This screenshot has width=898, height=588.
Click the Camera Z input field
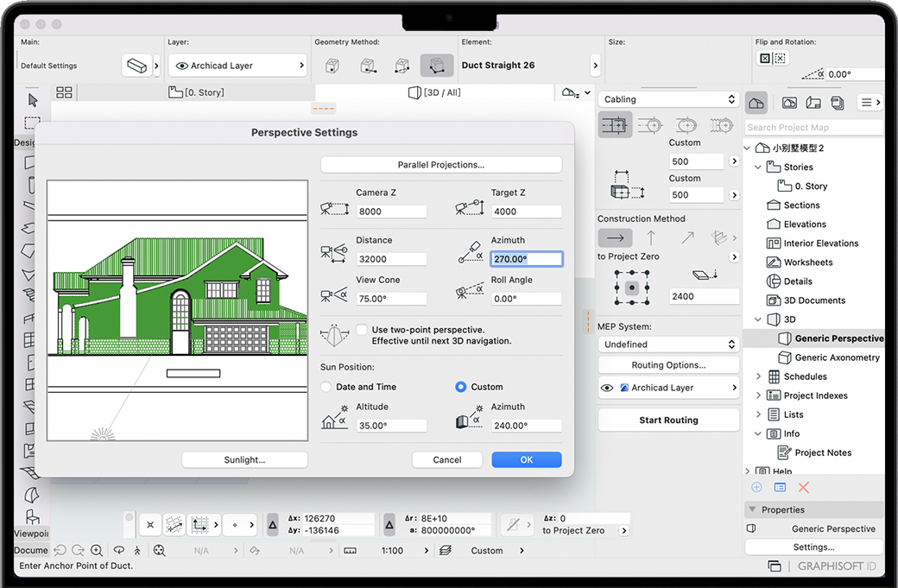pos(391,212)
